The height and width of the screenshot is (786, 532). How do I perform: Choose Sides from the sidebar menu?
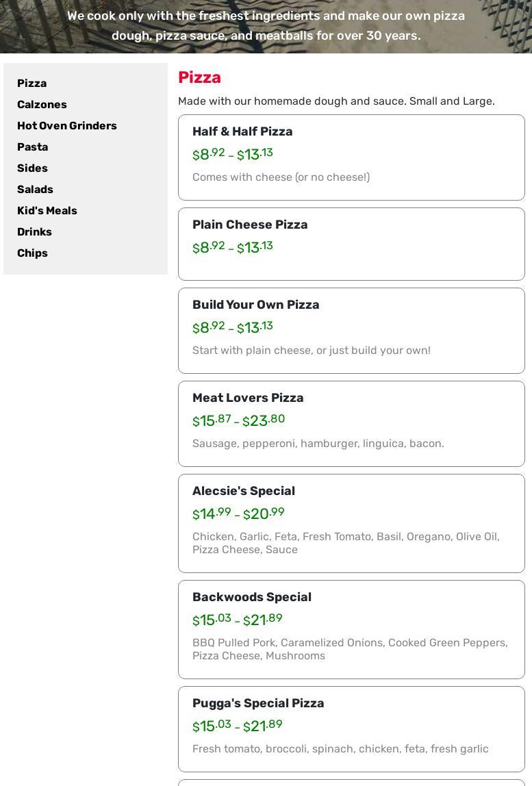click(x=32, y=168)
